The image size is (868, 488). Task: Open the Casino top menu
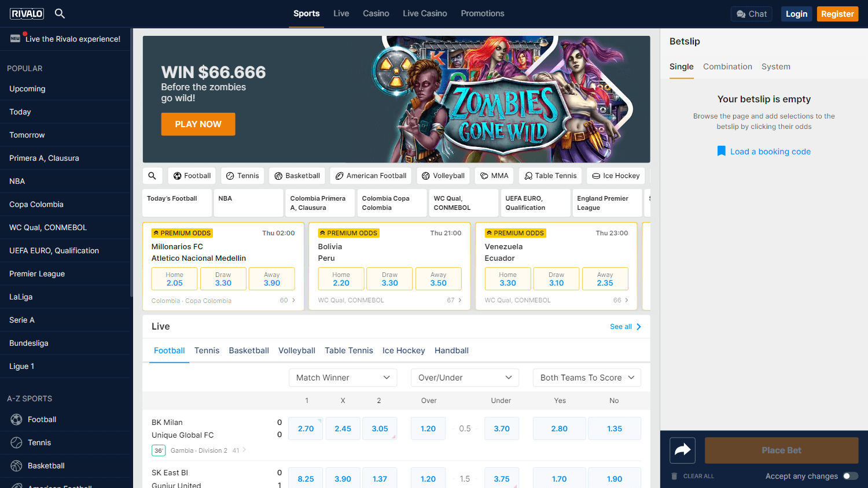376,13
